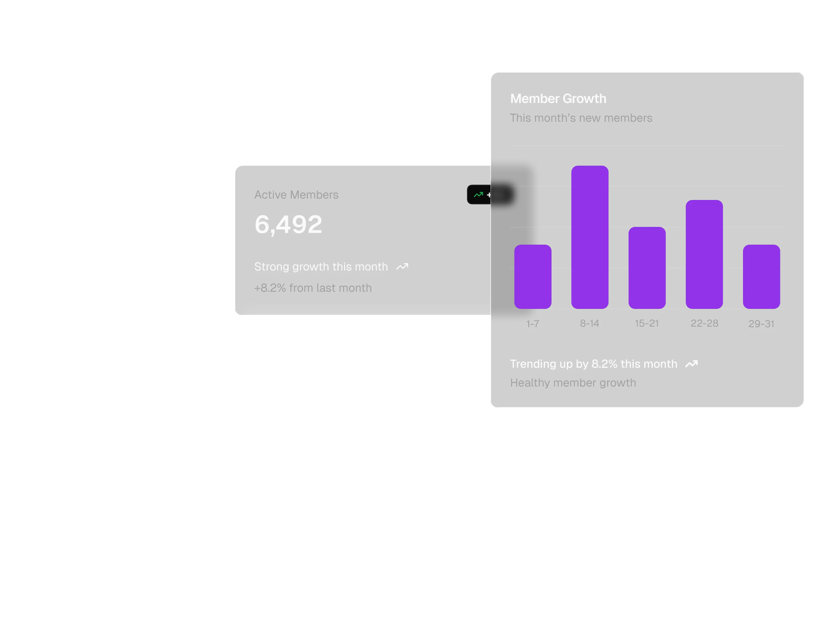
Task: Click the 8-14 axis label
Action: pyautogui.click(x=589, y=323)
